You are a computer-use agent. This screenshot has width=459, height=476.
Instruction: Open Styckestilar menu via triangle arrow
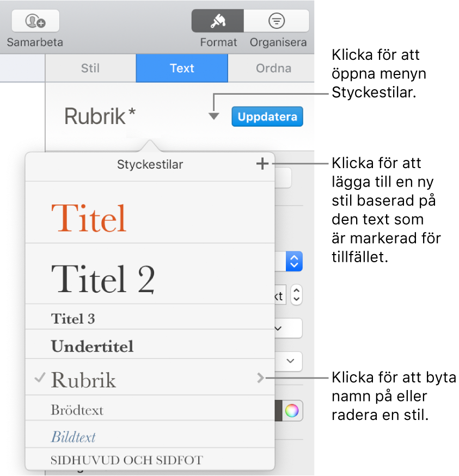(214, 116)
